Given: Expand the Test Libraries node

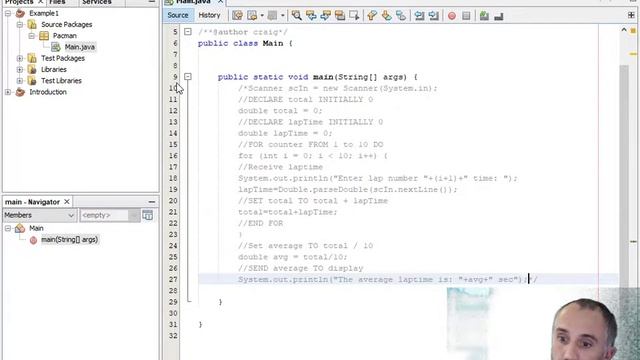Looking at the screenshot, I should click(20, 81).
